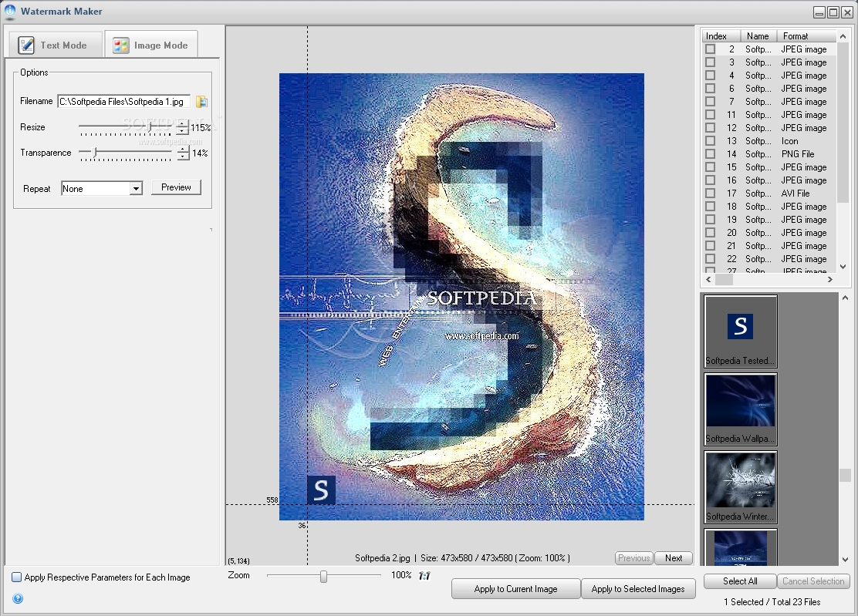Select the Softpedia Wallpa... thumbnail
The height and width of the screenshot is (616, 858).
(741, 409)
